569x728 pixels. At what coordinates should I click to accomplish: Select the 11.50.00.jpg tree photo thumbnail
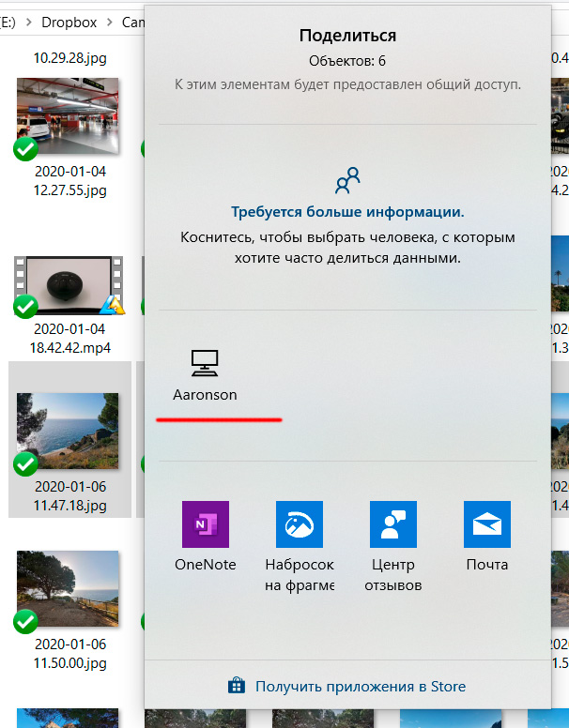tap(68, 589)
